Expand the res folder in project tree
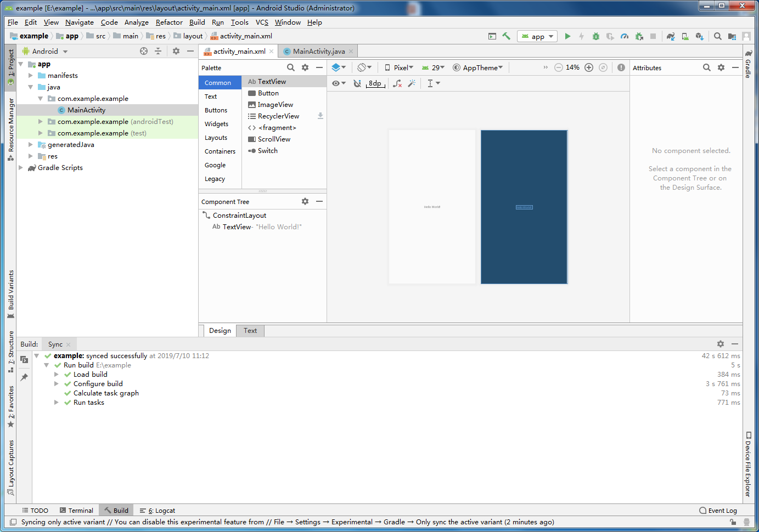This screenshot has height=532, width=759. (x=31, y=156)
